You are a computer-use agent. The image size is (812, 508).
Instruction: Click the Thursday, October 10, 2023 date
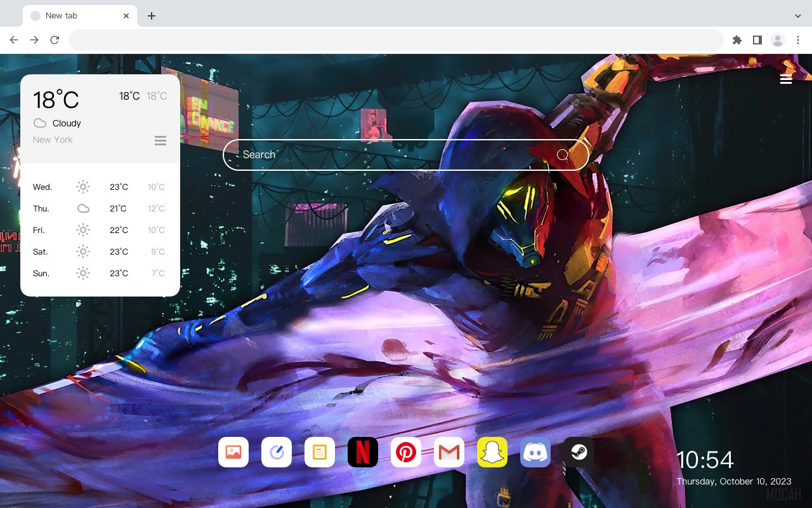[734, 481]
